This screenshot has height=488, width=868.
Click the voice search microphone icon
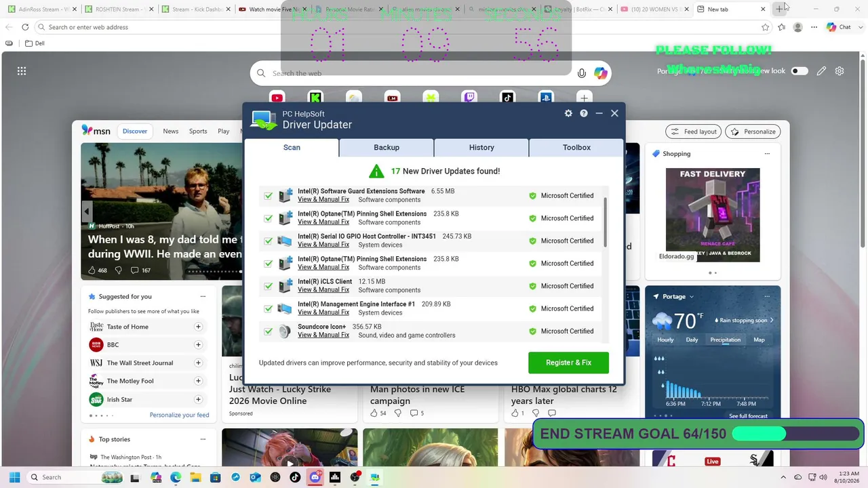pos(581,73)
